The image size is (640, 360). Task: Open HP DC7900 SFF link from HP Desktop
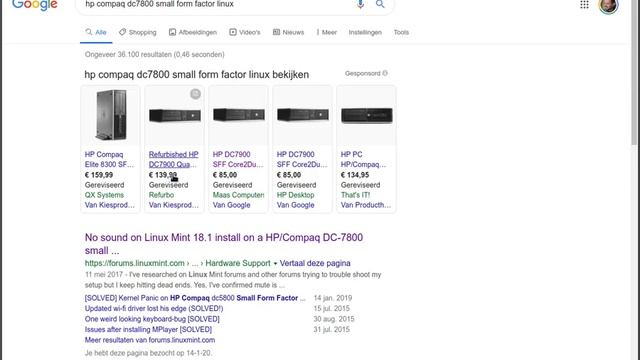(x=302, y=160)
